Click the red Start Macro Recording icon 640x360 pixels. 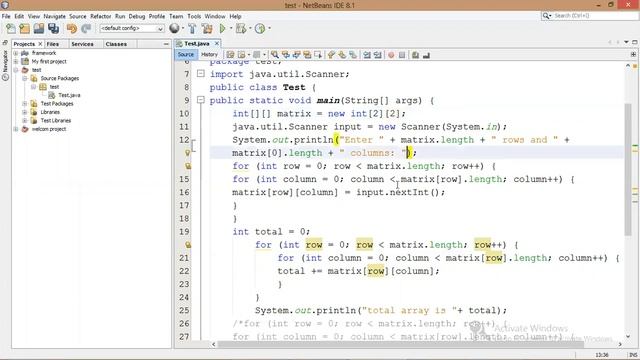[391, 55]
